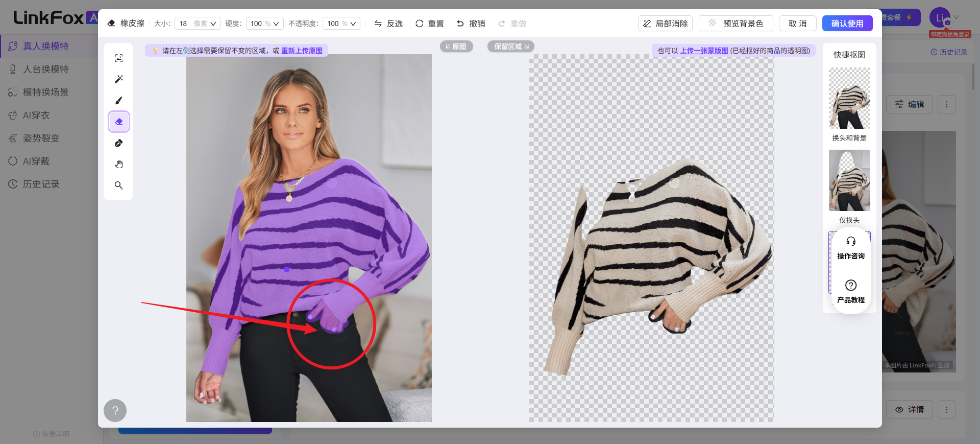The image size is (980, 444).
Task: Open the 重新上传原图 link
Action: coord(302,51)
